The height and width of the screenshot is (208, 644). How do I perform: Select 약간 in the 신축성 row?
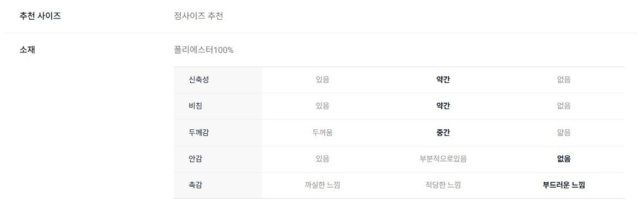click(x=443, y=80)
